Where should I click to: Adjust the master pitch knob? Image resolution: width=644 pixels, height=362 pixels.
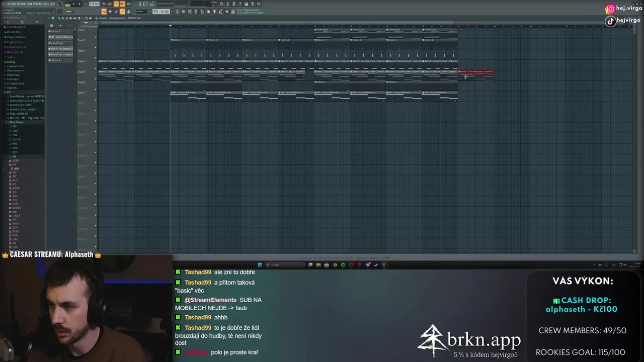click(x=60, y=12)
